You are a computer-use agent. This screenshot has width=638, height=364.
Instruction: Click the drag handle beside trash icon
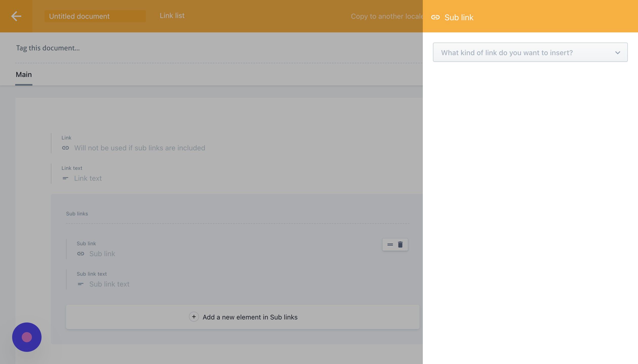click(390, 245)
